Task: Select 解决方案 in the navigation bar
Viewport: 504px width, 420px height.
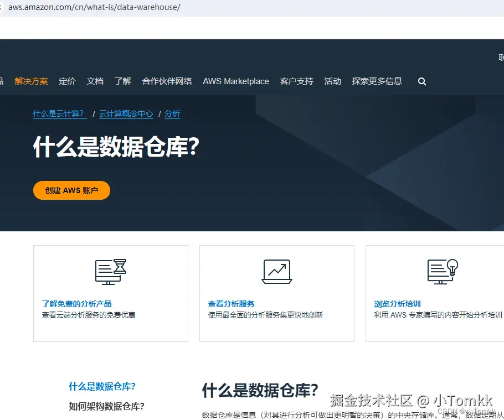Action: 31,81
